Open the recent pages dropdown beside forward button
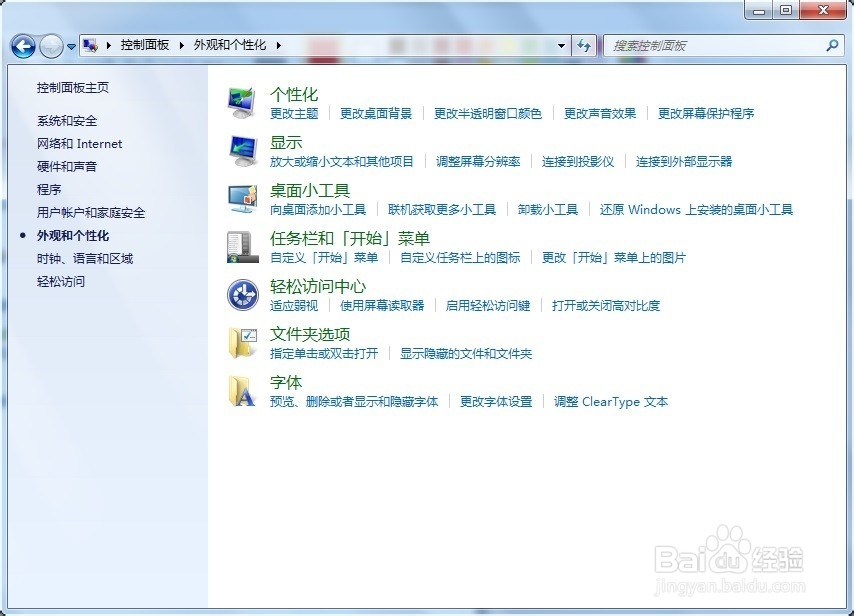 click(70, 46)
